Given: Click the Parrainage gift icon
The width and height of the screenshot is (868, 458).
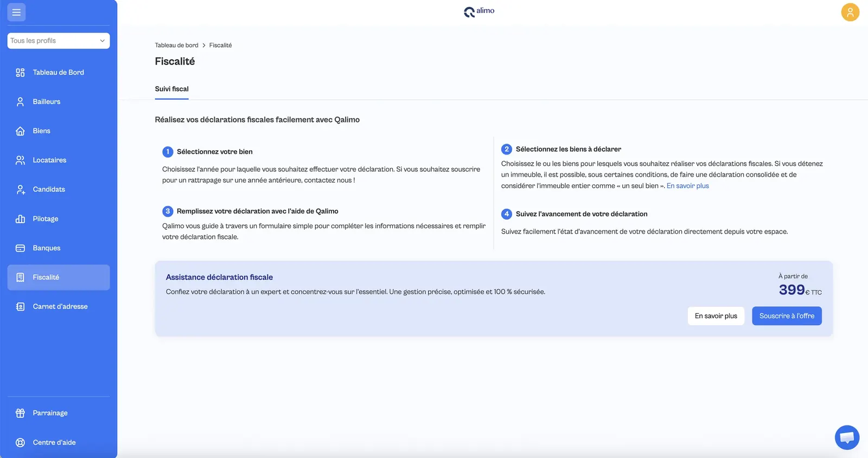Looking at the screenshot, I should [20, 413].
